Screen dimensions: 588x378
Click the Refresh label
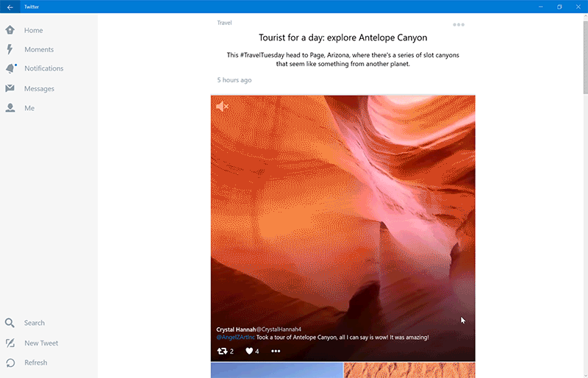[x=35, y=363]
